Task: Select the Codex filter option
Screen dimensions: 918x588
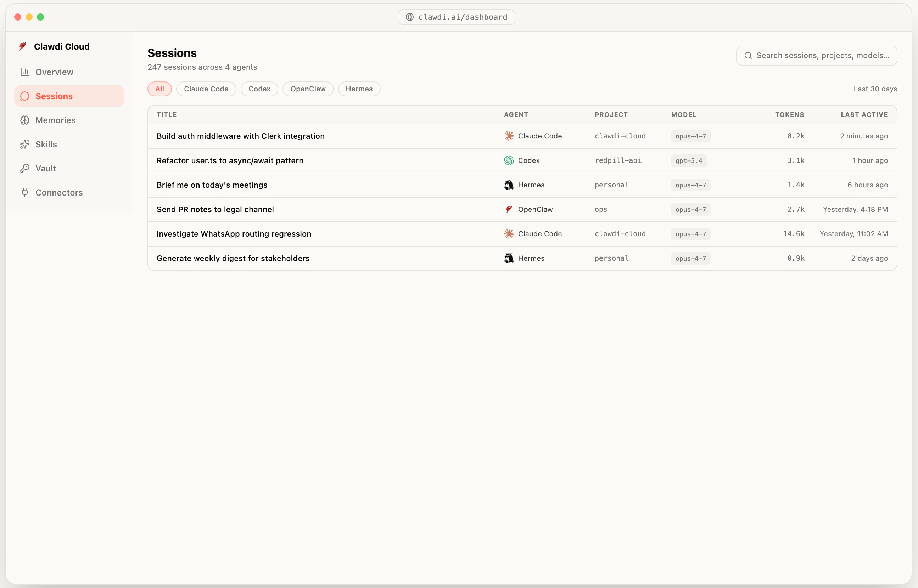Action: (259, 89)
